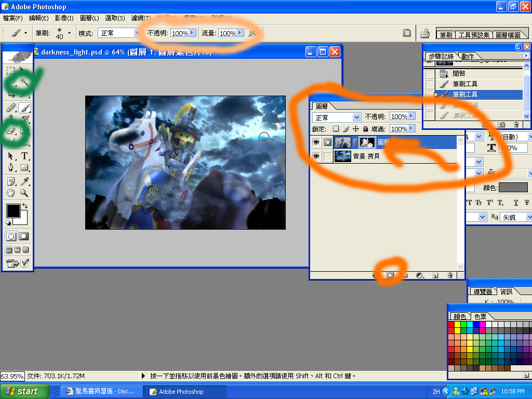
Task: Select the Type tool (T)
Action: point(24,156)
